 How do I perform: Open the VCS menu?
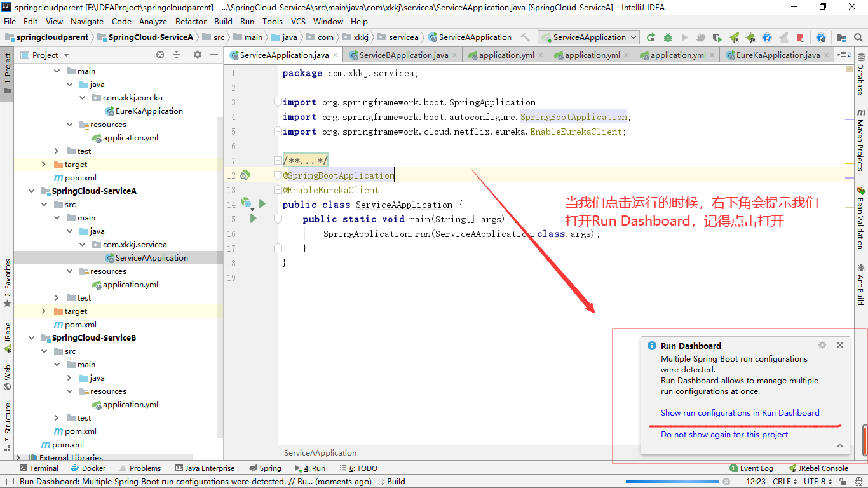click(298, 21)
